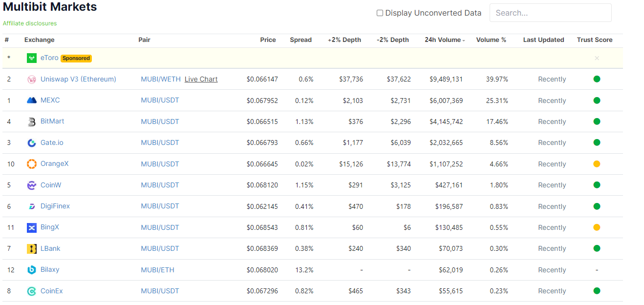
Task: Click the OrangeX logo icon
Action: [32, 164]
